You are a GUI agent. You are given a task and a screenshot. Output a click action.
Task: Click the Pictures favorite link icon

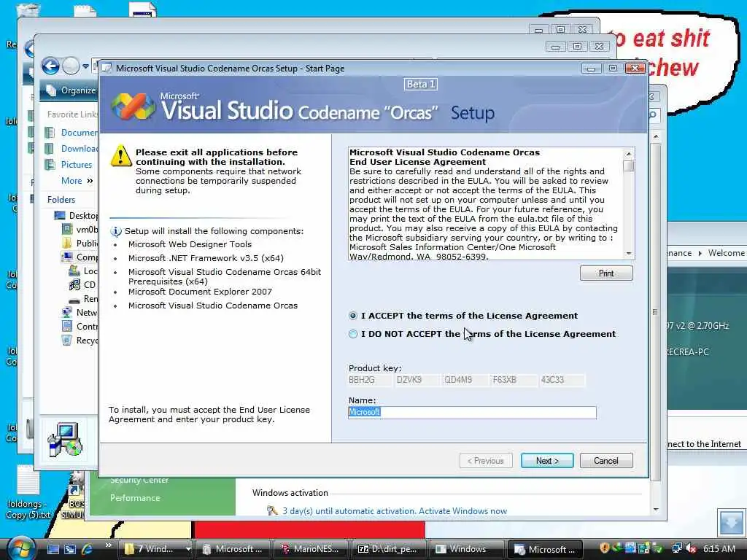(50, 164)
